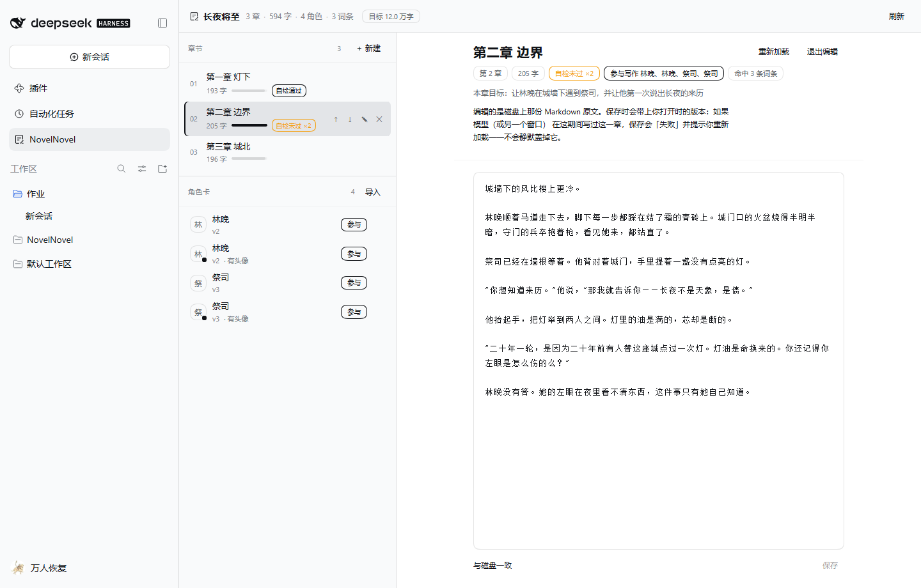921x588 pixels.
Task: Toggle 参与 for 祭司 v3 有头像
Action: 354,312
